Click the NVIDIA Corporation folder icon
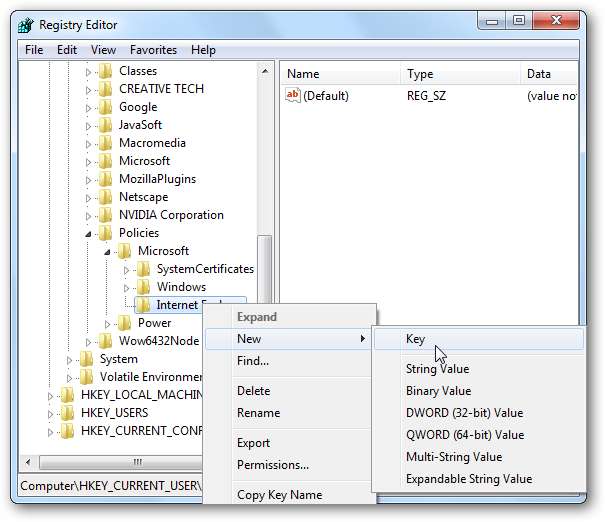605x522 pixels. [x=106, y=215]
